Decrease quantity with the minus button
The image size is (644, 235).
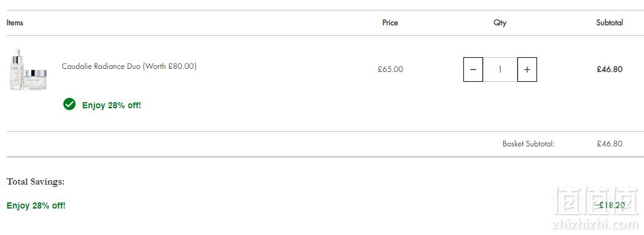click(473, 70)
